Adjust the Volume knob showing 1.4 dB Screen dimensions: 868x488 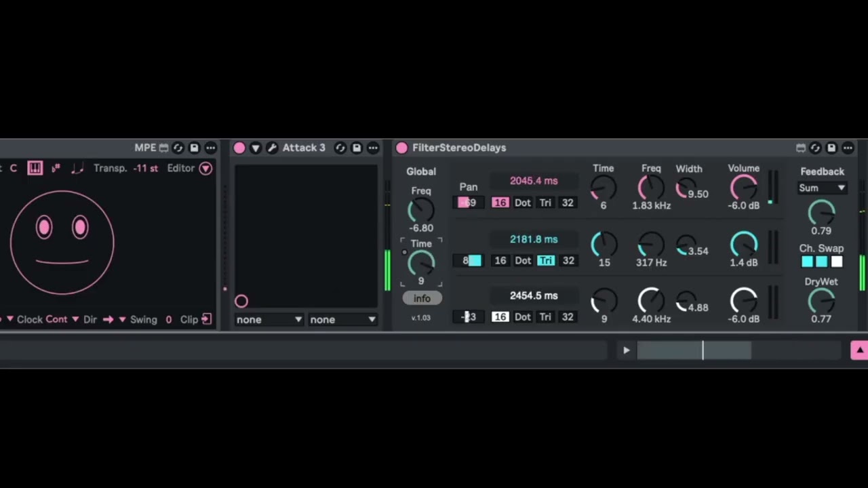click(x=744, y=244)
